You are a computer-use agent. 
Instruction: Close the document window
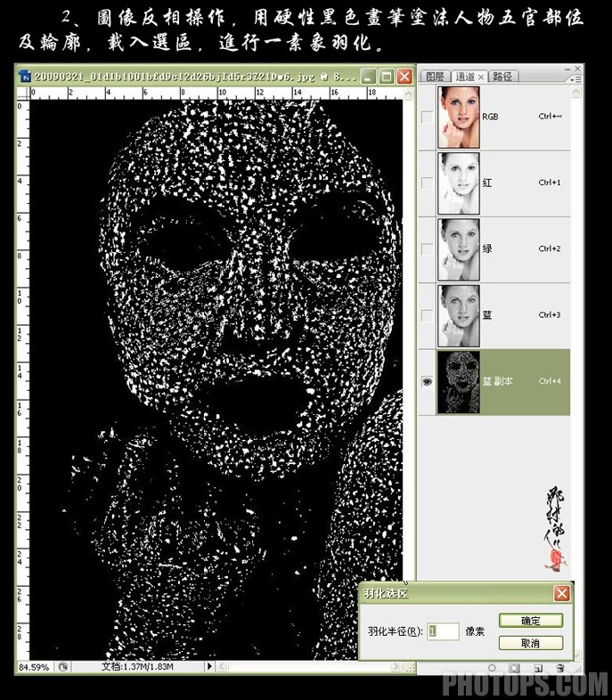coord(404,77)
